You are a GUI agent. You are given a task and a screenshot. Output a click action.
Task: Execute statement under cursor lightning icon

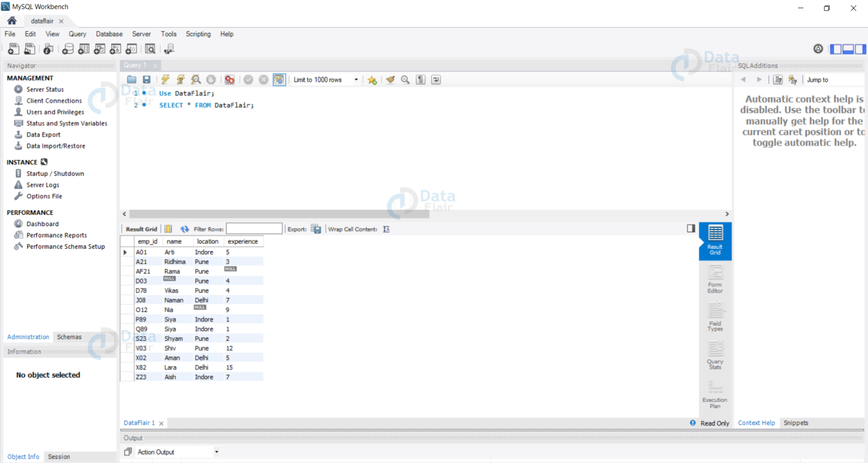click(180, 80)
